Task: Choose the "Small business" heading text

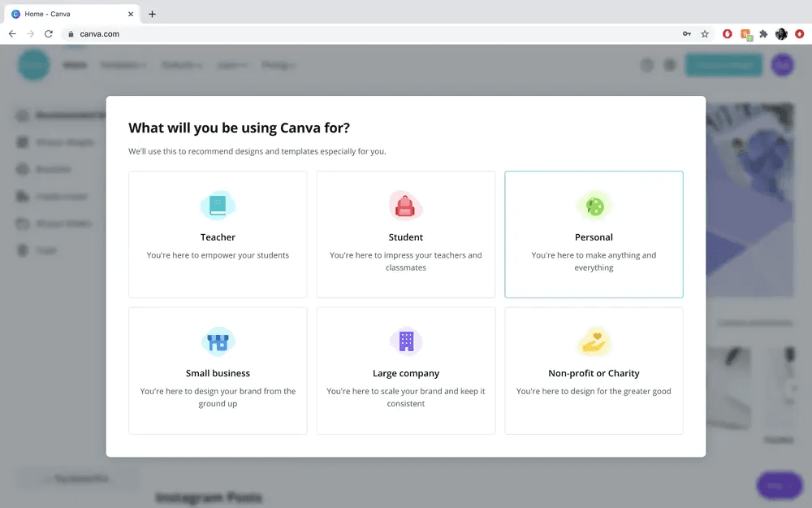Action: click(218, 373)
